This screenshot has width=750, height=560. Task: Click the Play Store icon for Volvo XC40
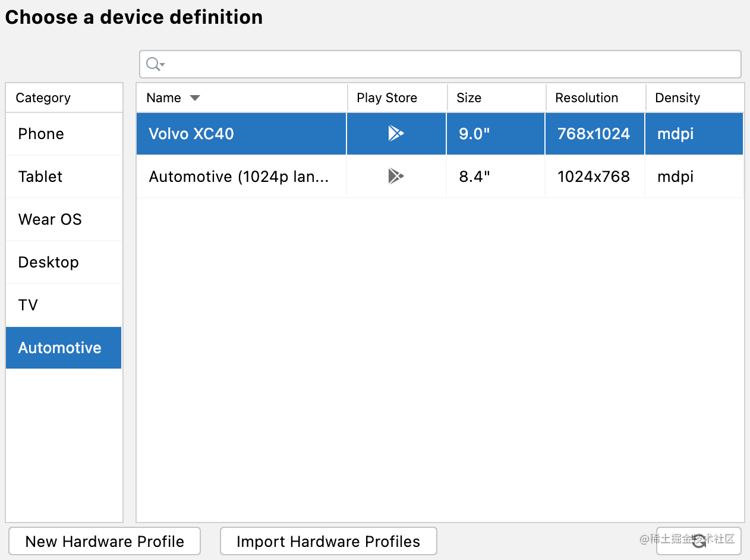pyautogui.click(x=396, y=133)
